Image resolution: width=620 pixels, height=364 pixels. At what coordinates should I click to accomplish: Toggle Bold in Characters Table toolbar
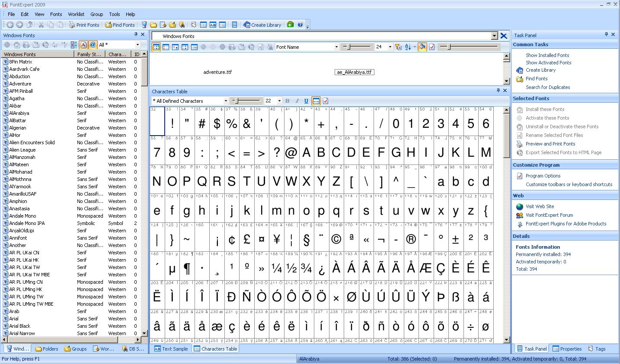pos(287,101)
